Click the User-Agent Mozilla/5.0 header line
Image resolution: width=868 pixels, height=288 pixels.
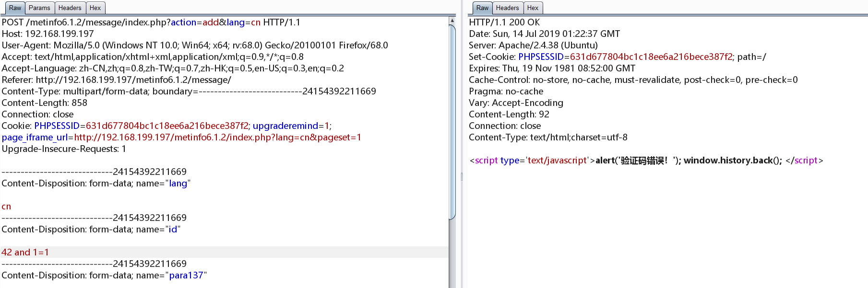195,46
